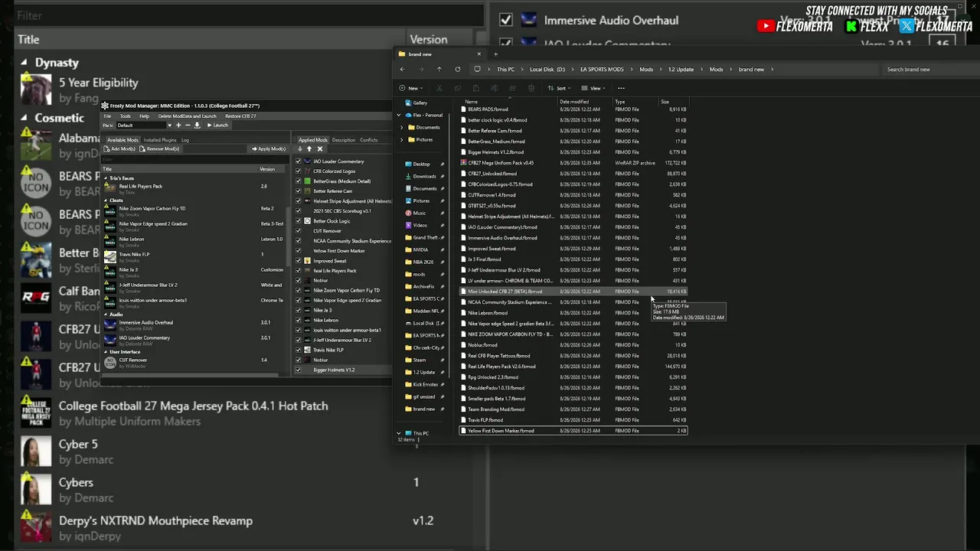Image resolution: width=980 pixels, height=551 pixels.
Task: Navigate up one folder in File Explorer
Action: tap(439, 70)
